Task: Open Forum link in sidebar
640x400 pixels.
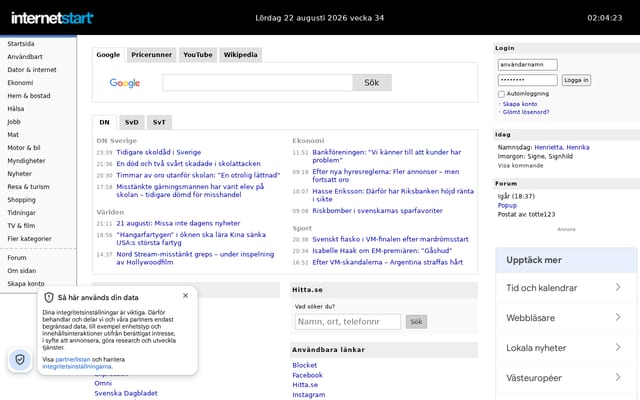Action: pos(17,258)
